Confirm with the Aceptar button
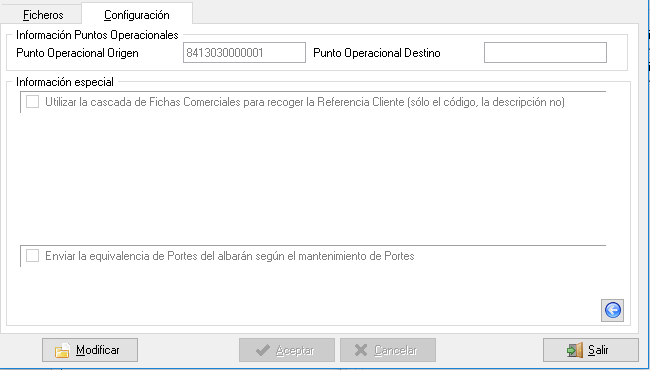Image resolution: width=650 pixels, height=370 pixels. click(287, 350)
